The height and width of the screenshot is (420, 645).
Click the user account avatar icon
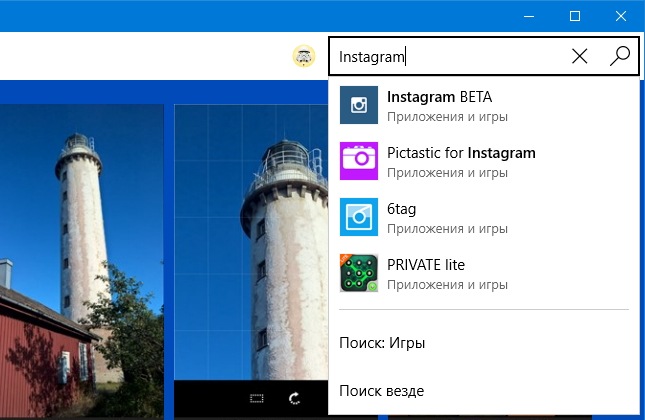pyautogui.click(x=304, y=56)
